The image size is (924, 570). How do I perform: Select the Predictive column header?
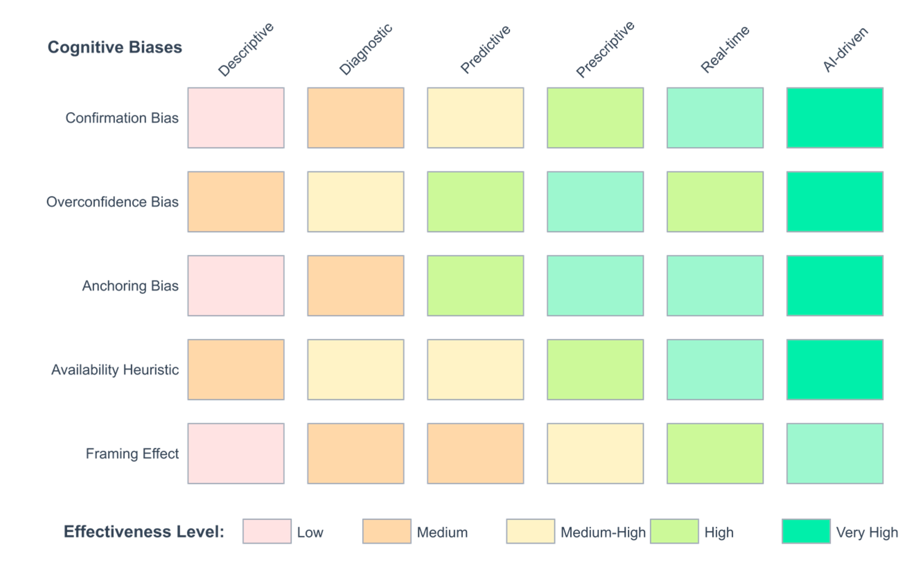tap(485, 49)
